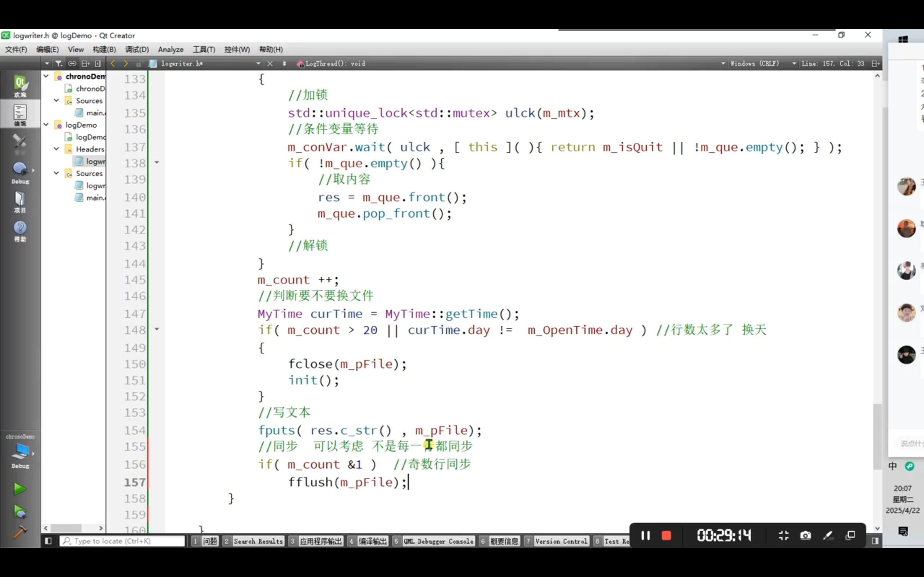Screen dimensions: 924x577
Task: Start debugging with run-debug icon
Action: (x=19, y=511)
